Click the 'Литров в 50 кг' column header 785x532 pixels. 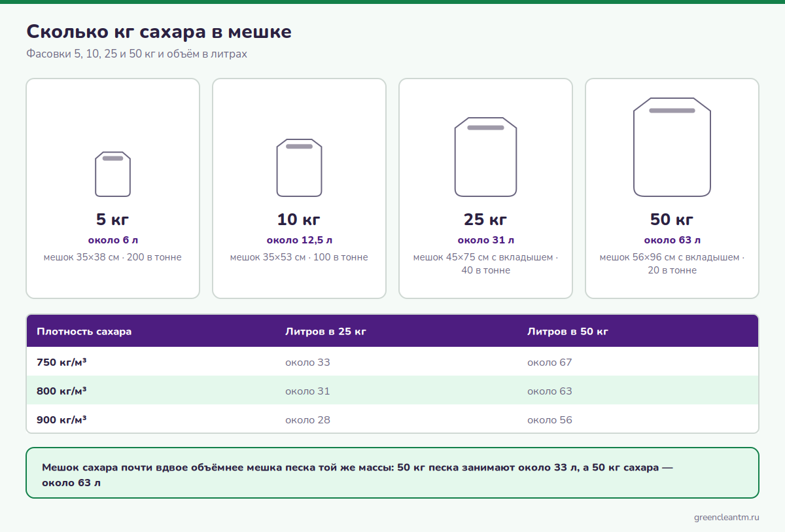(568, 331)
